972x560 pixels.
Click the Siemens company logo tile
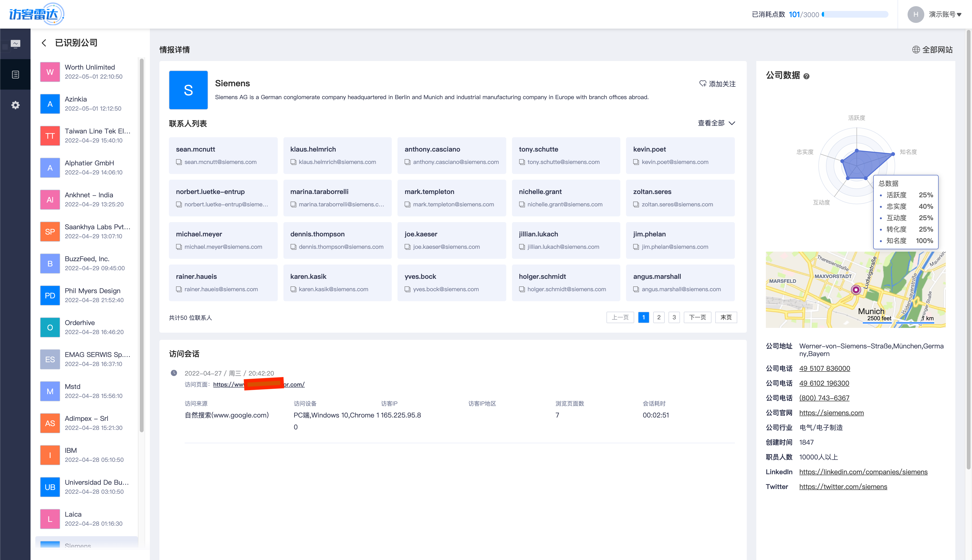(188, 90)
